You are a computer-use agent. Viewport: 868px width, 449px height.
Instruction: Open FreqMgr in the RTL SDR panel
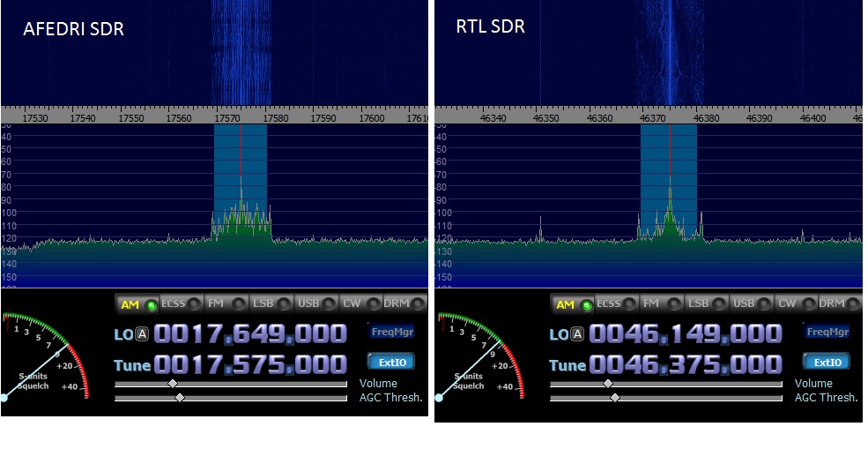(x=827, y=333)
